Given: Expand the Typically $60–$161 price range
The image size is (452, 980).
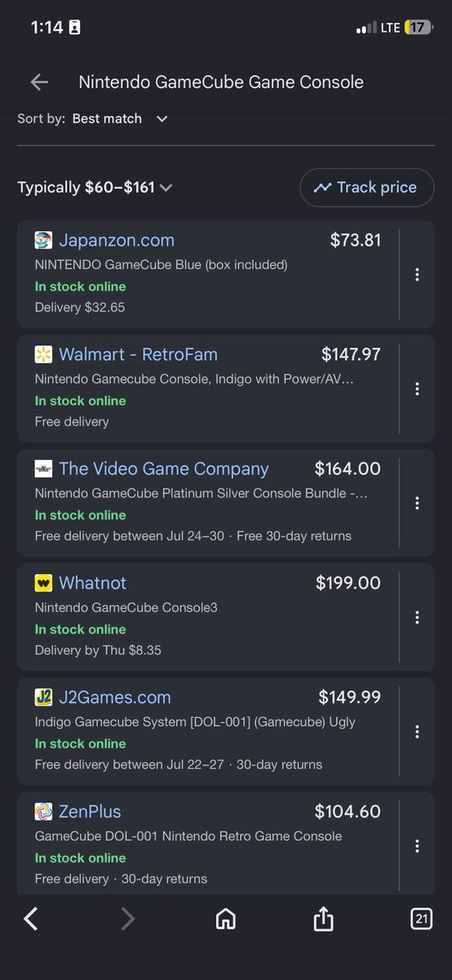Looking at the screenshot, I should [95, 188].
